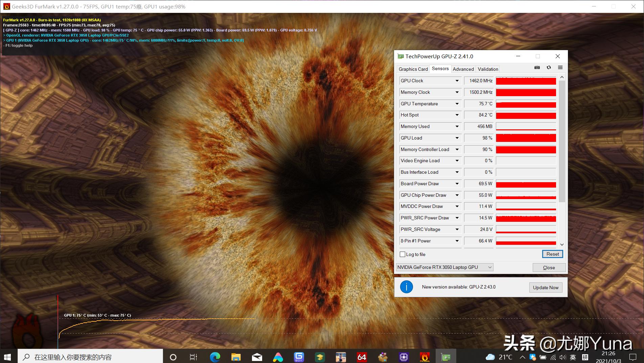Screen dimensions: 644x363
Task: Open the Mail app in taskbar
Action: coord(257,357)
